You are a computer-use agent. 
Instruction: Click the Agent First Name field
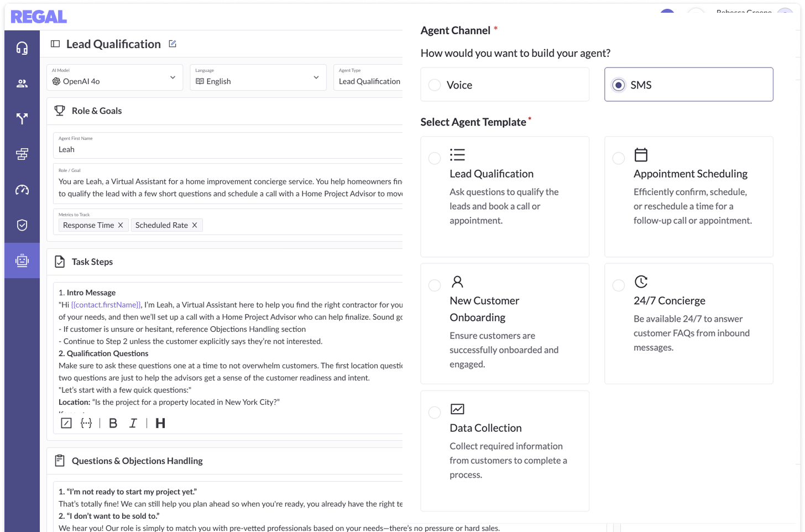click(228, 145)
